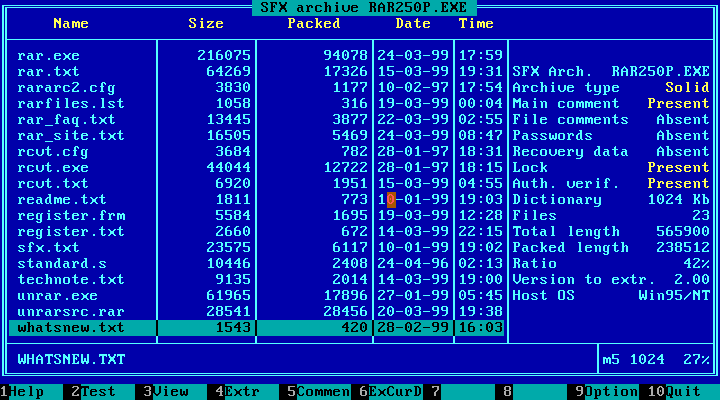Click the Packed column header
The height and width of the screenshot is (400, 720).
[x=314, y=23]
